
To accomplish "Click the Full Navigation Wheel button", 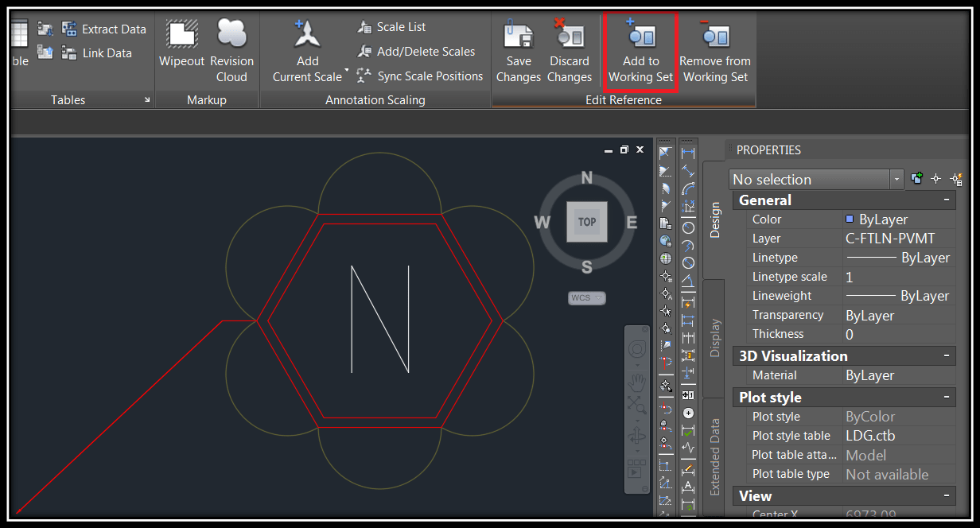I will tap(636, 349).
